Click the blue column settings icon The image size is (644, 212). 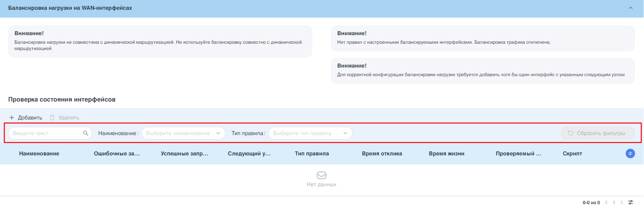coord(630,153)
